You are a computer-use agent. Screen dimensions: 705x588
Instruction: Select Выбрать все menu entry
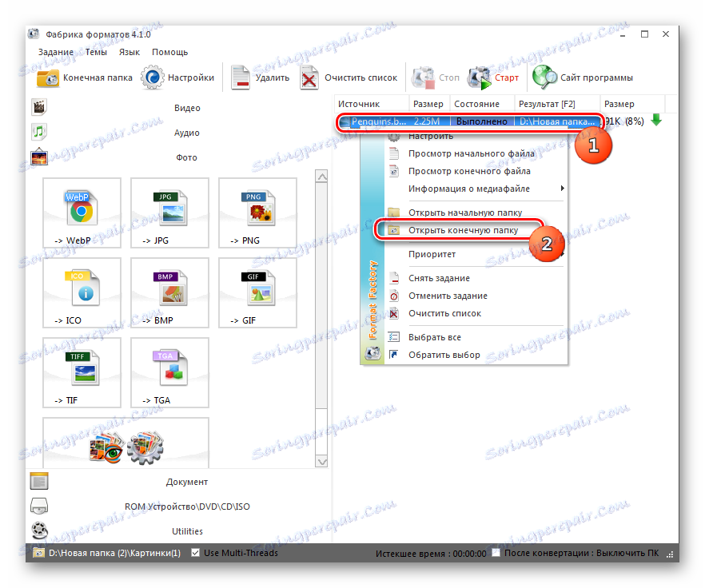point(476,337)
